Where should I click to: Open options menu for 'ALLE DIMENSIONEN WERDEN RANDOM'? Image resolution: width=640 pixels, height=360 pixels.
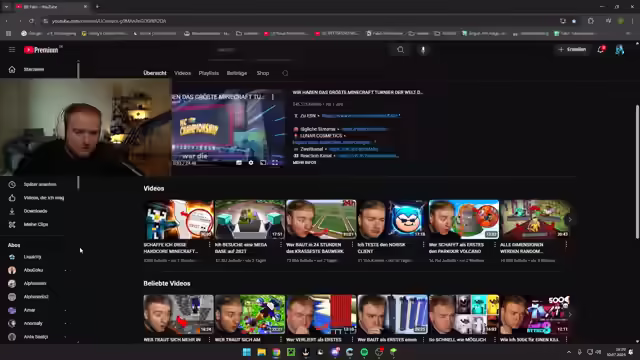click(x=566, y=244)
